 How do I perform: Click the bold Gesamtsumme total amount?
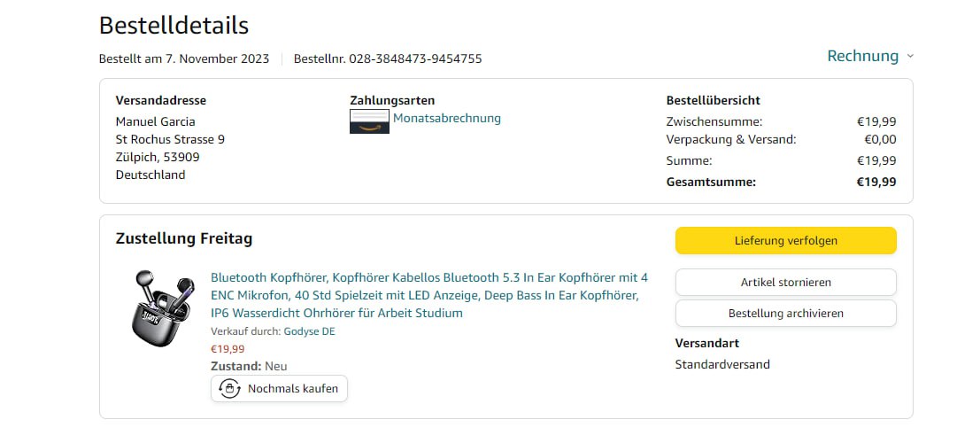[x=876, y=182]
